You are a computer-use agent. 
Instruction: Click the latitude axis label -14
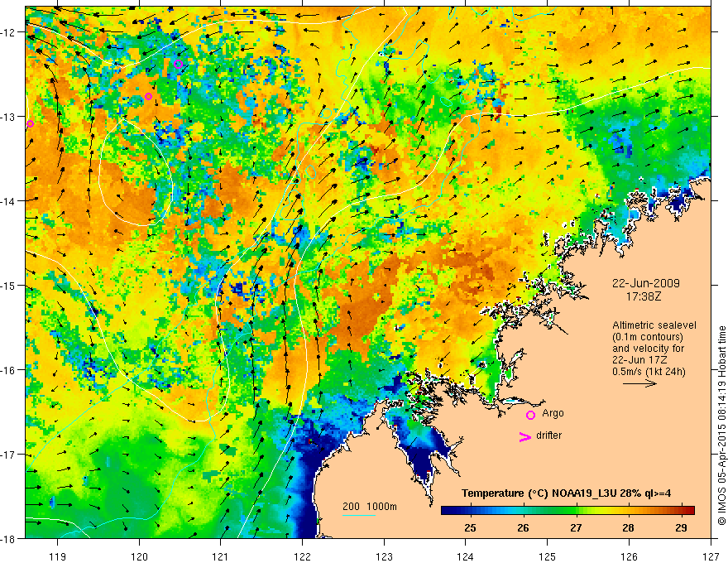click(9, 201)
